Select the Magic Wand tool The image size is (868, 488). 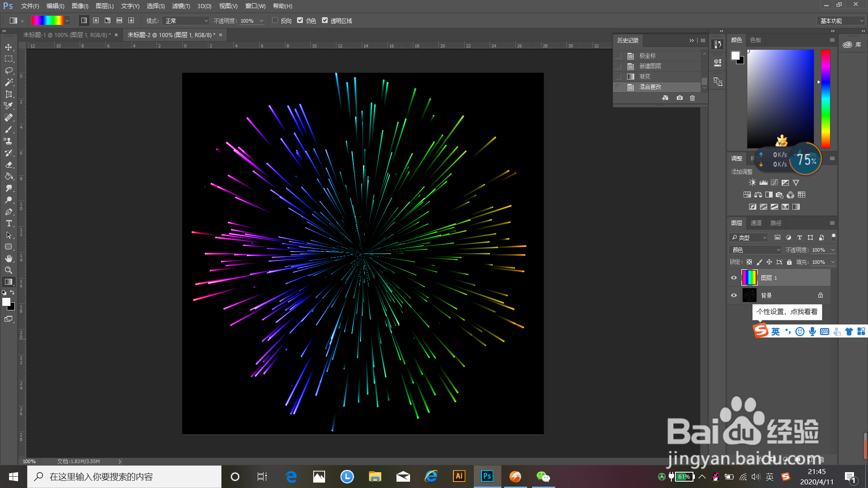pyautogui.click(x=9, y=82)
